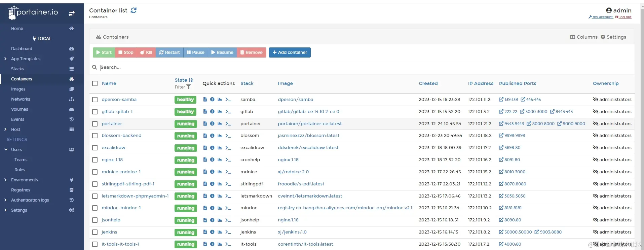
Task: Open exec console icon for mdnice-mdnice-1
Action: [x=228, y=172]
